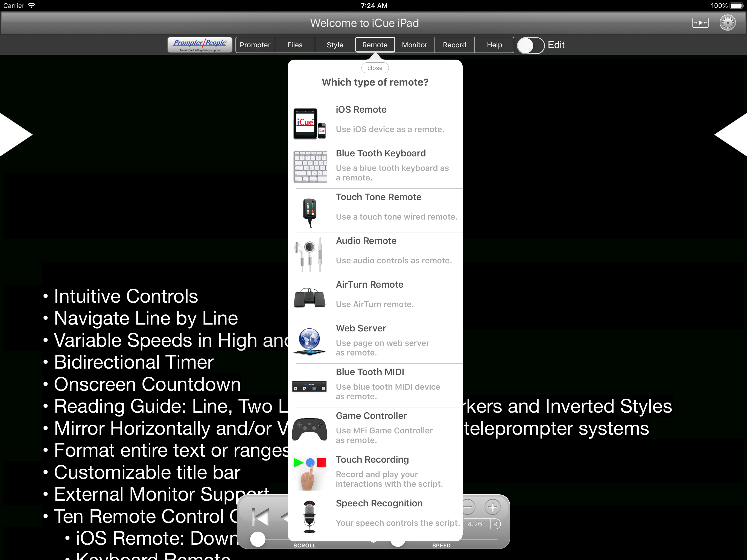This screenshot has height=560, width=747.
Task: Choose the Blue Tooth Keyboard icon
Action: (310, 167)
